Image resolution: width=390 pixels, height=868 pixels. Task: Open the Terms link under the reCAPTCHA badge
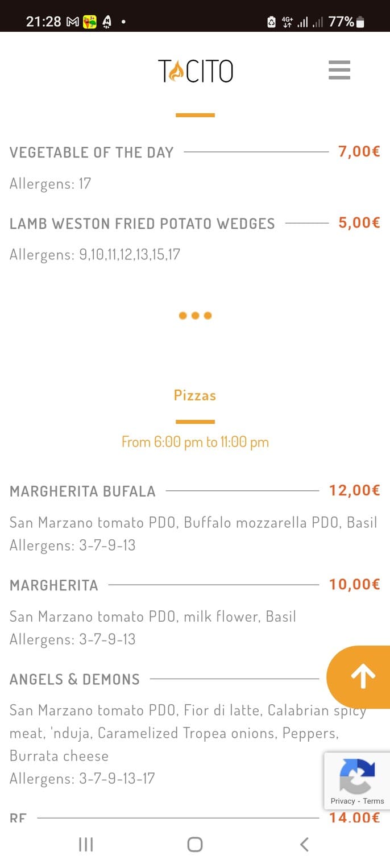[x=373, y=801]
